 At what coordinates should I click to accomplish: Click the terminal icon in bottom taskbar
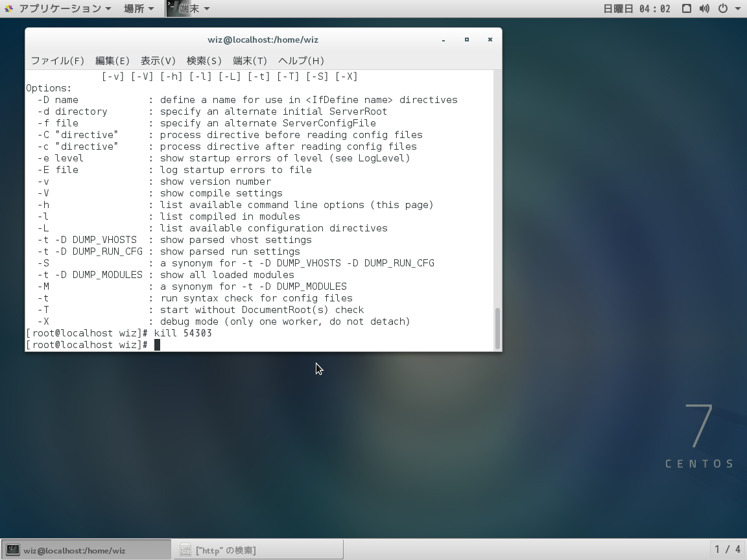click(12, 550)
